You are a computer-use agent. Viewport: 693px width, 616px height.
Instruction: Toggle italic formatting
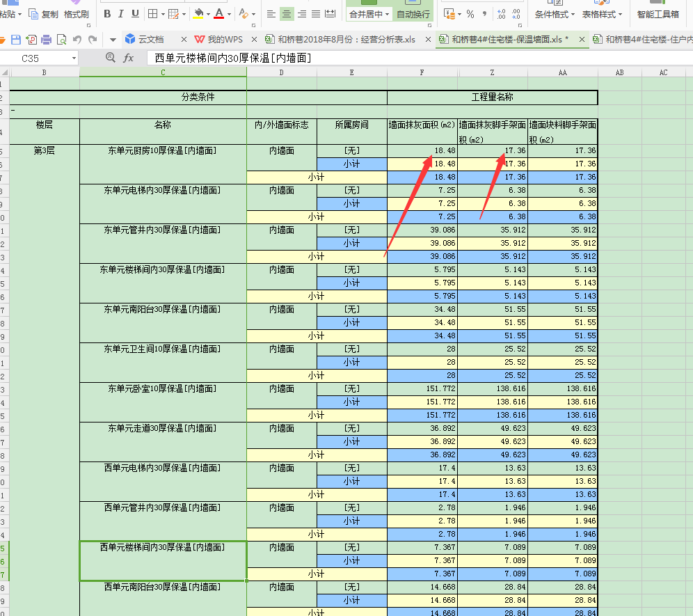point(120,14)
